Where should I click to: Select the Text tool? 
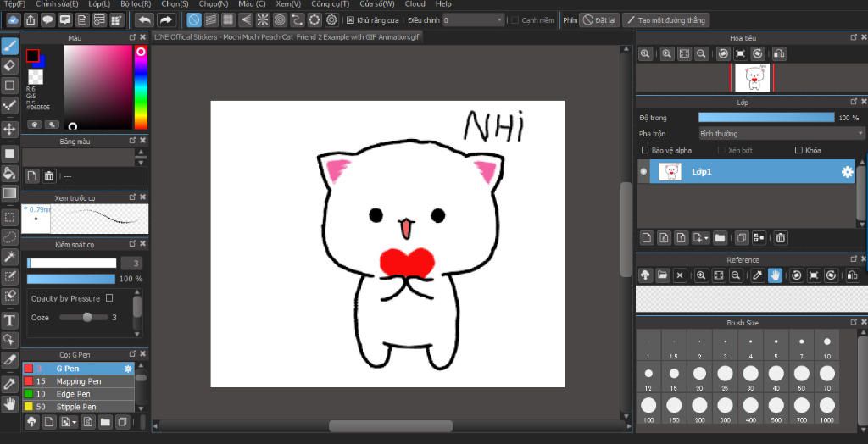[x=9, y=319]
